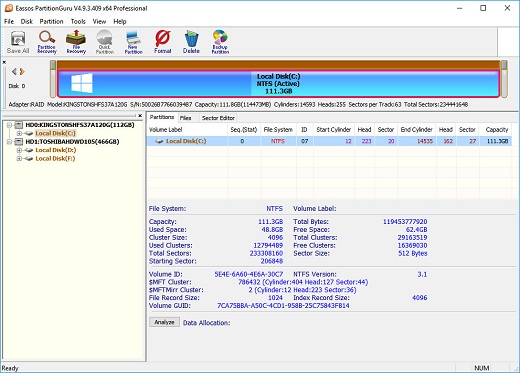
Task: Click the NUM indicator in status bar
Action: tap(482, 368)
